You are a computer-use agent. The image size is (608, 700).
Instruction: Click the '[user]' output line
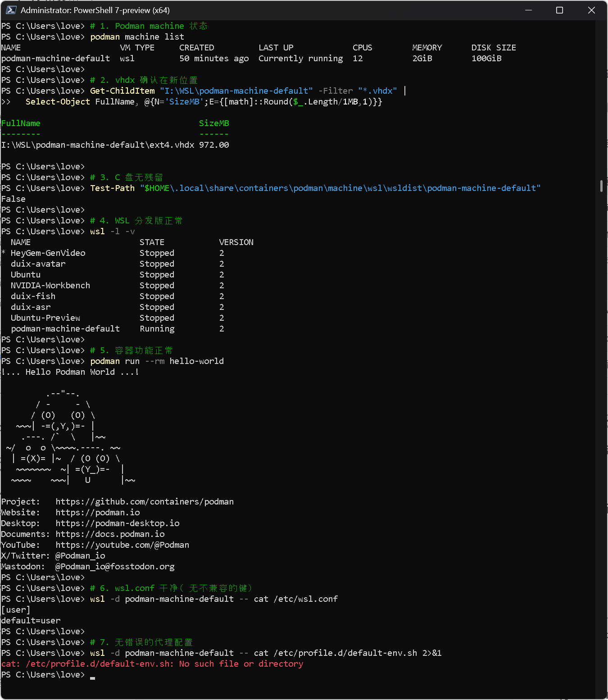[x=16, y=610]
